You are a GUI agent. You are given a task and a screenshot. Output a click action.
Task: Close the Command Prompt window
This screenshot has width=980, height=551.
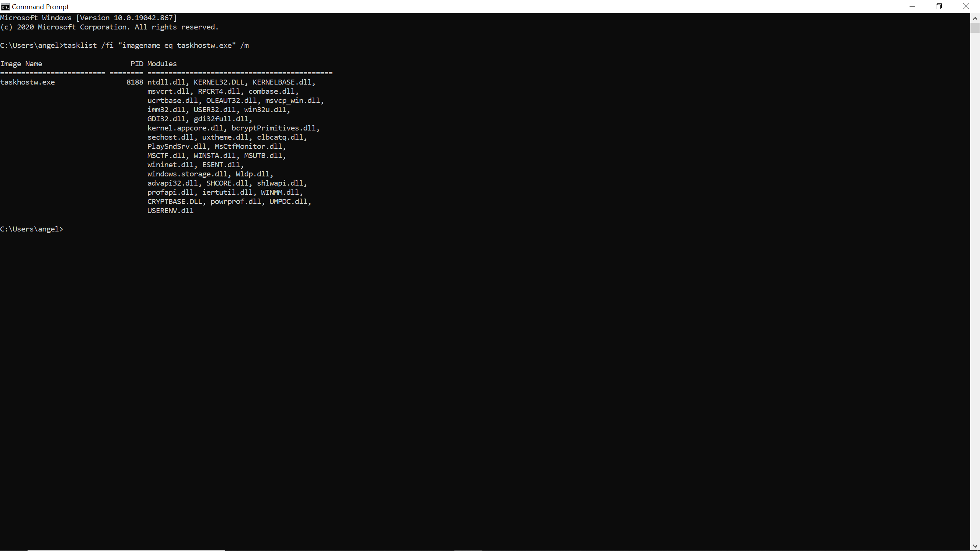tap(966, 7)
